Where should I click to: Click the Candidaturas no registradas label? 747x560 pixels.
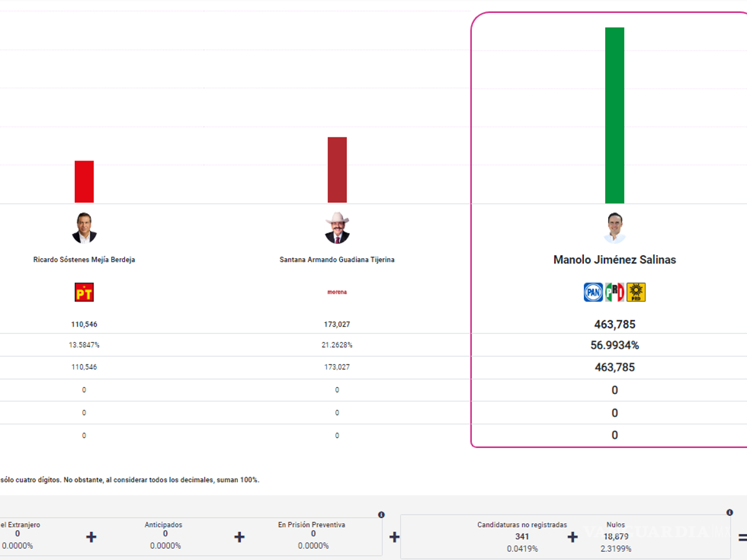pyautogui.click(x=522, y=525)
